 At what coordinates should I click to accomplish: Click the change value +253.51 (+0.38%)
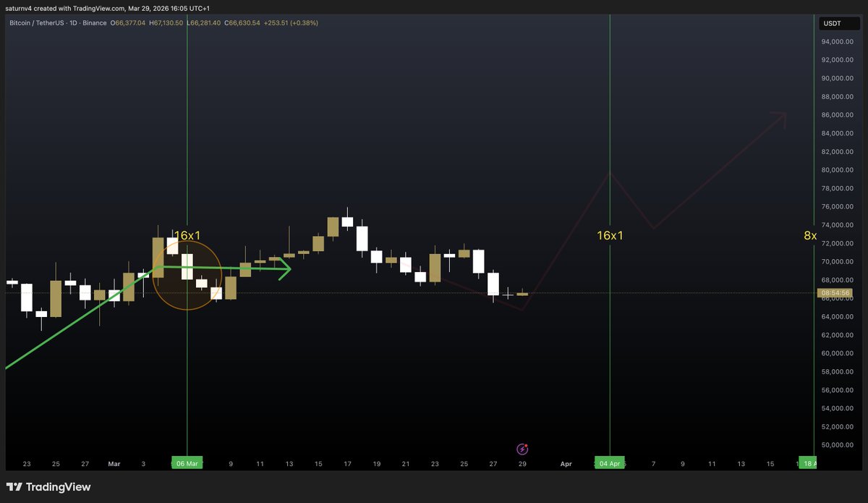(290, 23)
